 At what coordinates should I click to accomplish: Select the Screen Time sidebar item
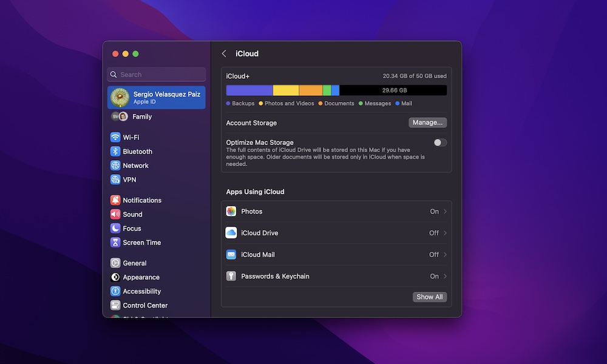(x=157, y=243)
